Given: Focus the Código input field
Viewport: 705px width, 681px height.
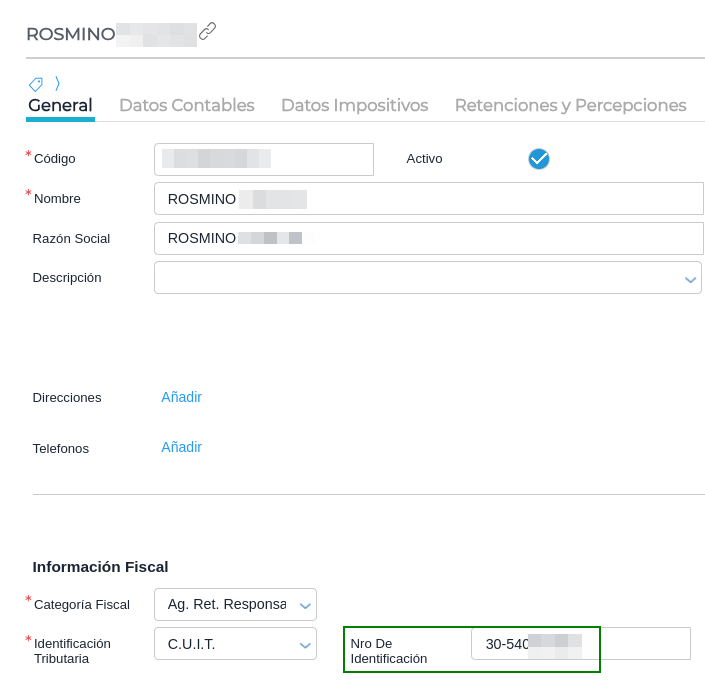Looking at the screenshot, I should pyautogui.click(x=264, y=159).
